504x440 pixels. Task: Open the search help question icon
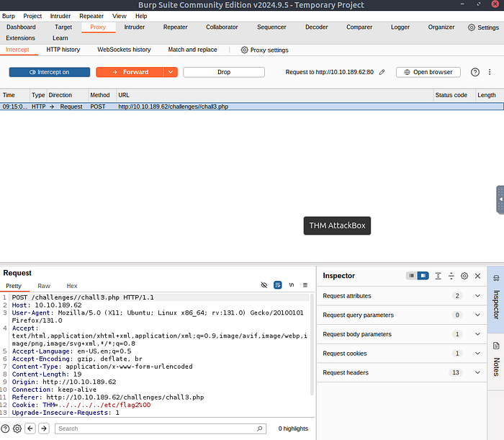(5, 428)
